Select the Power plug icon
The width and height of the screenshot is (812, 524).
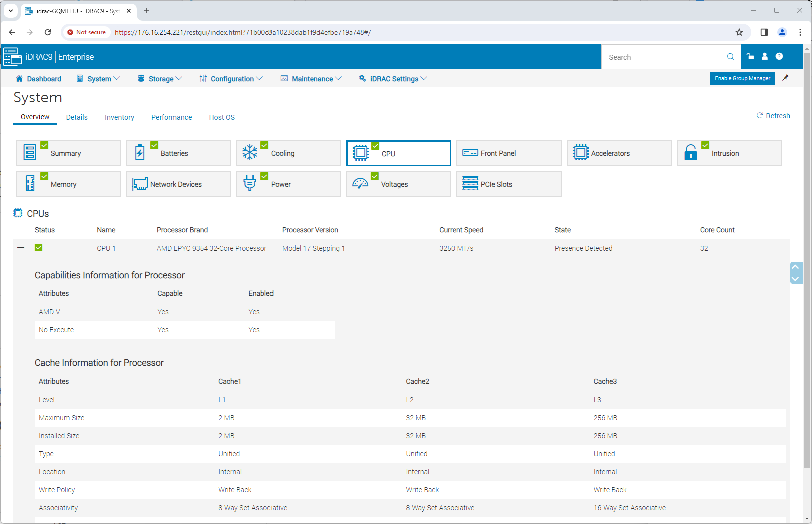250,184
